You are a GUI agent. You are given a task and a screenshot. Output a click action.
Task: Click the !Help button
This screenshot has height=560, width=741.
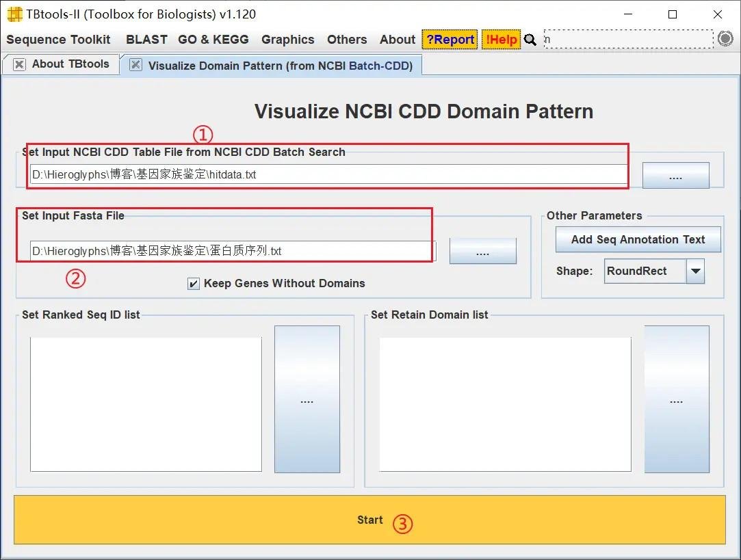click(501, 40)
